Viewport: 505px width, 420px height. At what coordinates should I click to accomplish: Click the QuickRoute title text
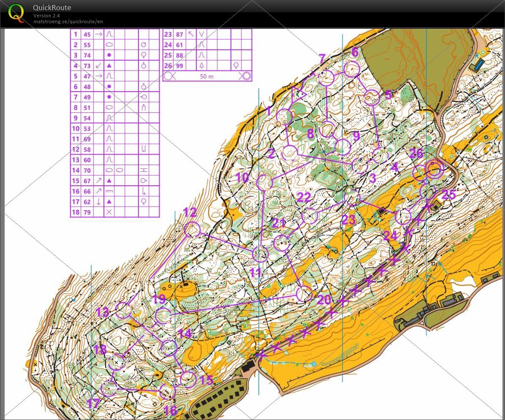52,8
